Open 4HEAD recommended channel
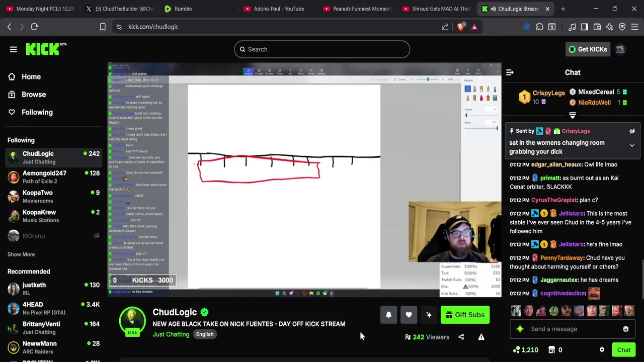The image size is (644, 362). [x=53, y=308]
